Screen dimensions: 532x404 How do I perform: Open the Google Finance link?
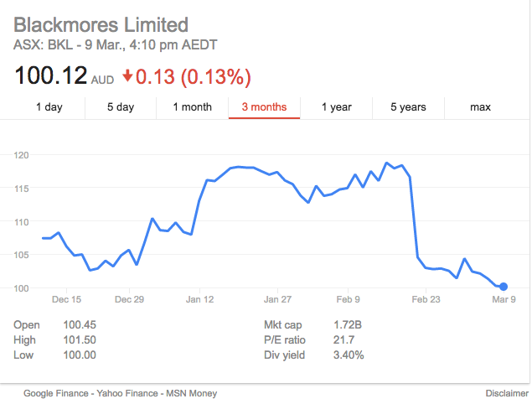(x=56, y=393)
